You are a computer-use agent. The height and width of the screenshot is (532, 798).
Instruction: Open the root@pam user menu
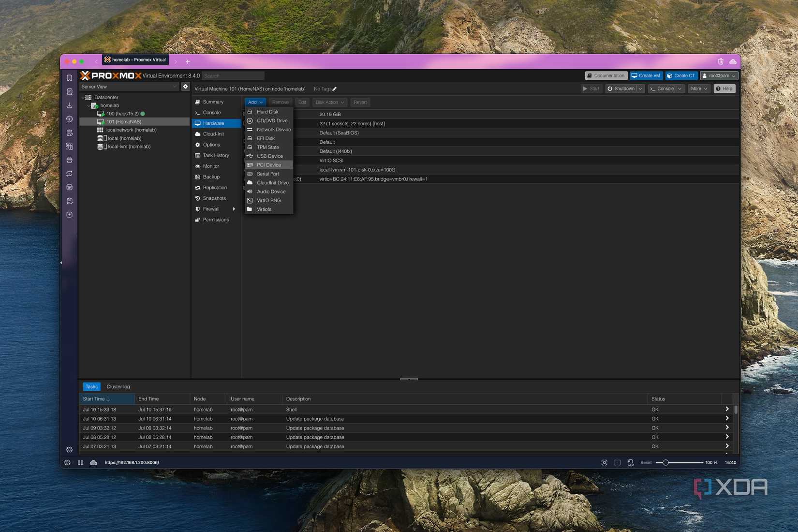[719, 76]
